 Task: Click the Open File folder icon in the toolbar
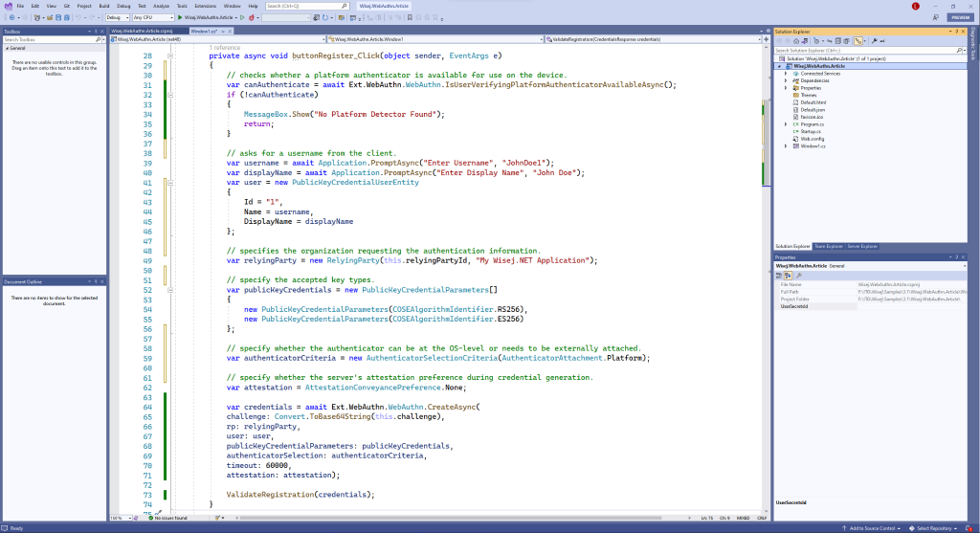pos(50,17)
